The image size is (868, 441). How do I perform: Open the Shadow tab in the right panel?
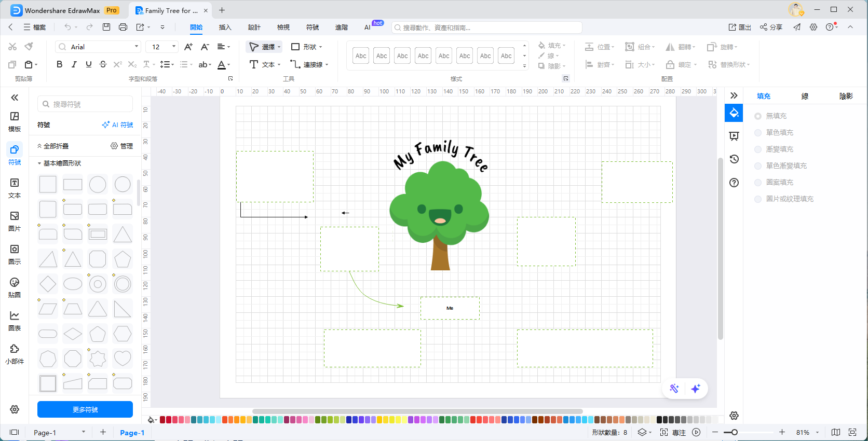click(x=846, y=96)
